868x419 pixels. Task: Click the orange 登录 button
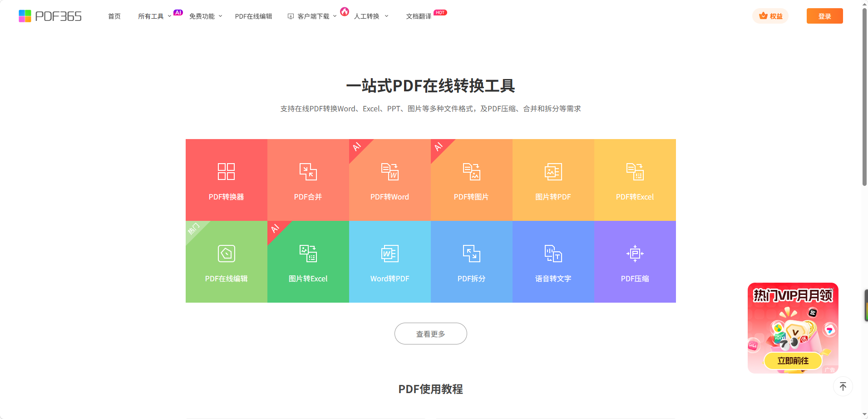824,16
